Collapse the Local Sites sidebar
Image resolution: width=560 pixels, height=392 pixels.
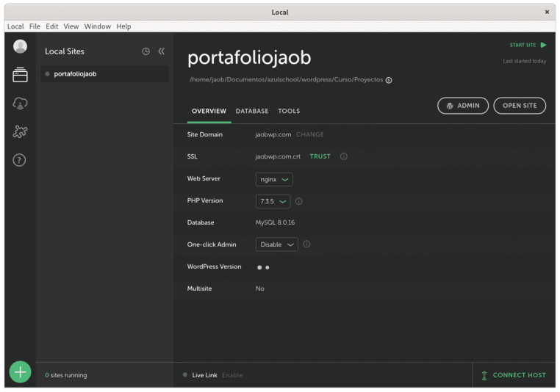(162, 51)
